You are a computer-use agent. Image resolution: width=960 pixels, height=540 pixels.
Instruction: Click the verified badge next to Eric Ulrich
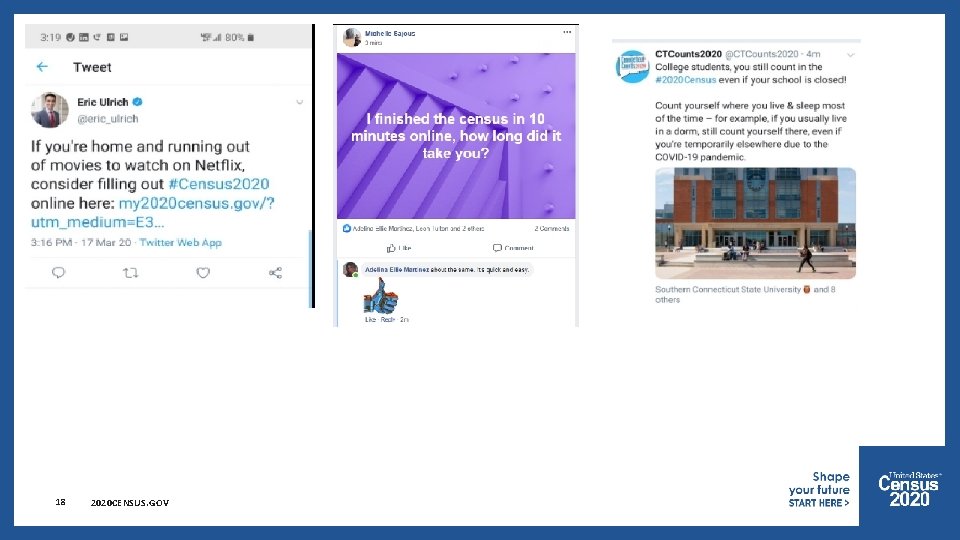pos(138,102)
